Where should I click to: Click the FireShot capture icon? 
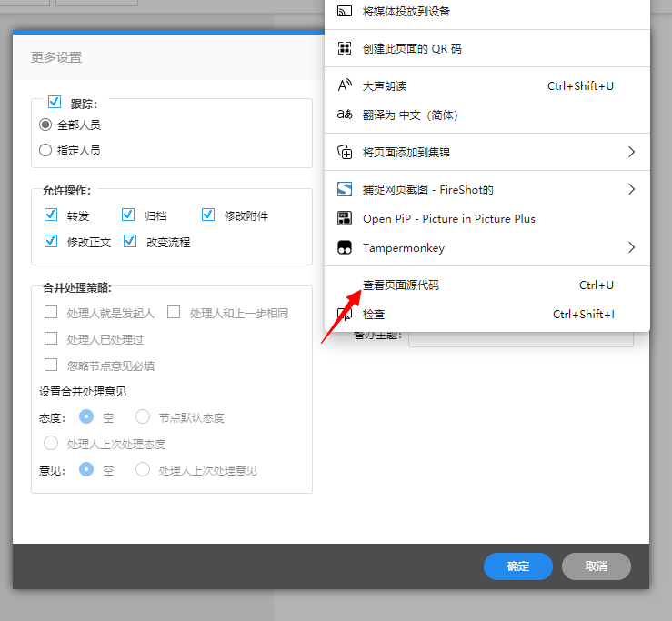point(345,189)
